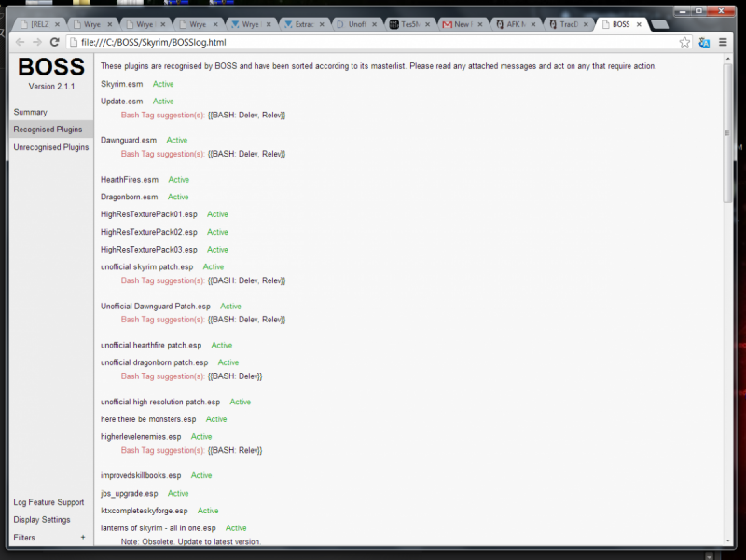The height and width of the screenshot is (560, 746).
Task: Switch to the Tes5M tab
Action: pos(410,24)
